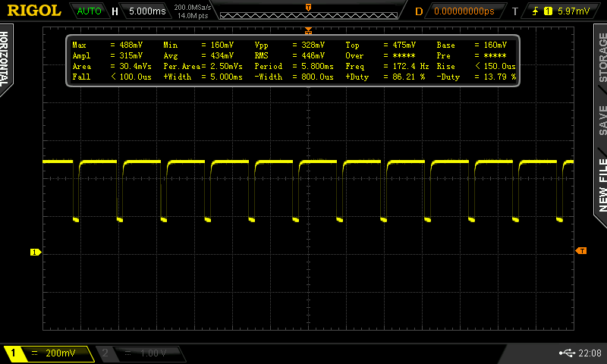Click the Rise < 150.0us measurement
Screen dimensions: 607x364
[x=476, y=66]
